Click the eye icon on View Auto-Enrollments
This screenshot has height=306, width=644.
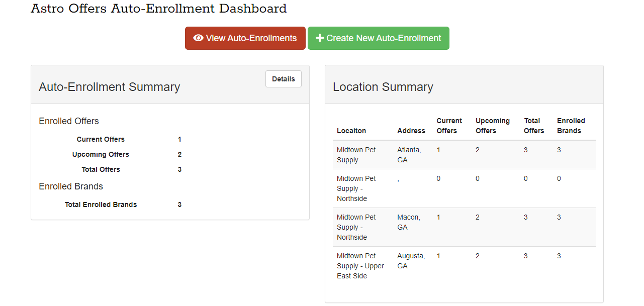pos(198,38)
